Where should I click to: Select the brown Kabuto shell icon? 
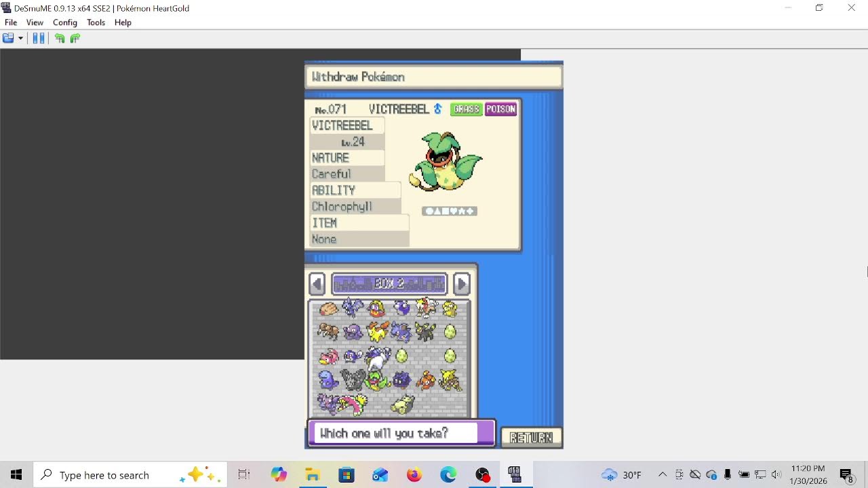329,309
